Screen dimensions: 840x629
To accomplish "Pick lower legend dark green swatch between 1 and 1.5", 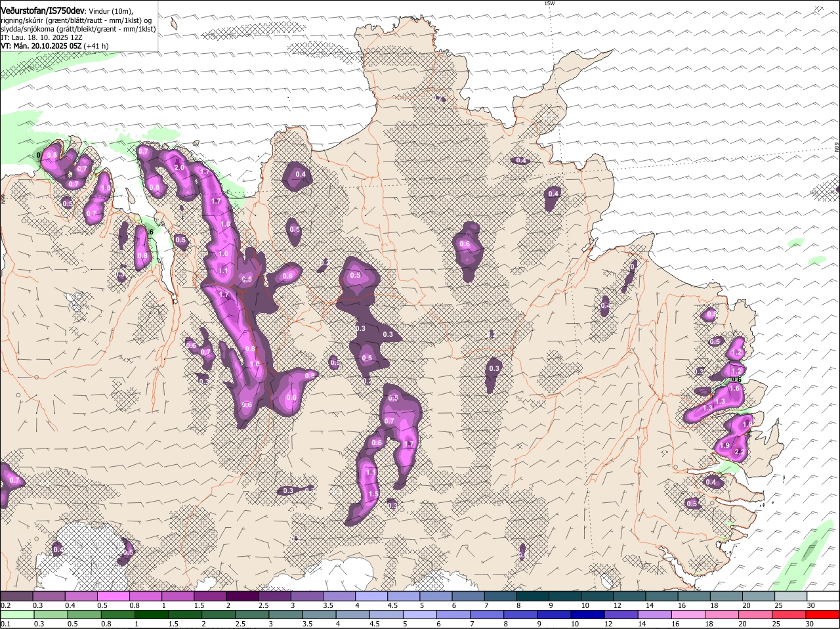I will [151, 615].
